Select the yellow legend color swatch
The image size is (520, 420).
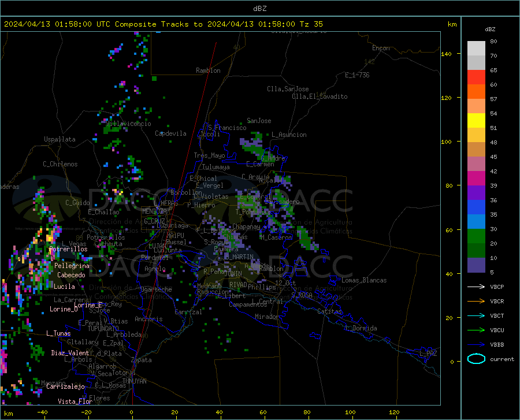point(476,121)
